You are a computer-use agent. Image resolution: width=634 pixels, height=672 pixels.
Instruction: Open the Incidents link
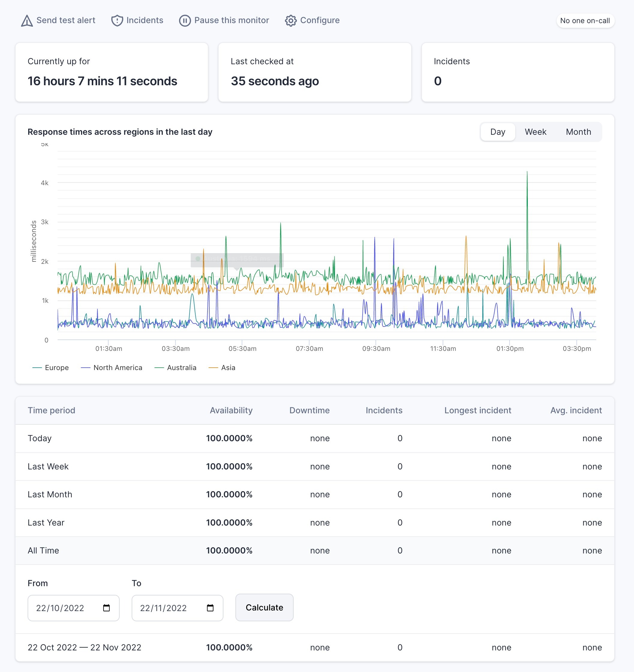(137, 21)
